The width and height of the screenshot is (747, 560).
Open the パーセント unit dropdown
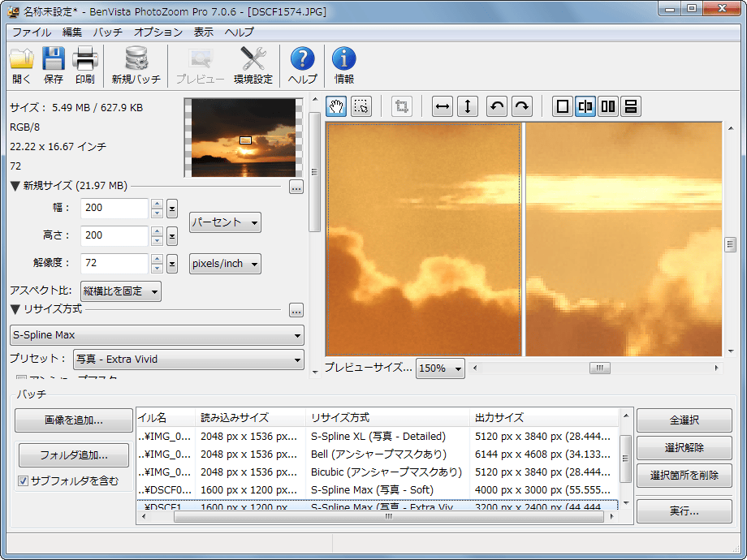point(225,222)
